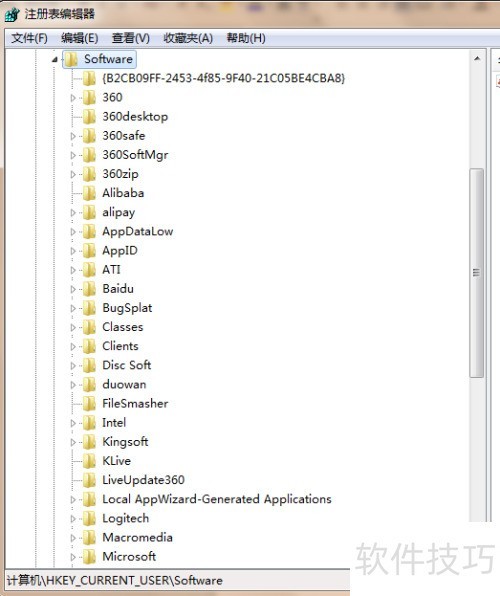
Task: Open the 收藏夹(A) menu
Action: click(x=188, y=38)
